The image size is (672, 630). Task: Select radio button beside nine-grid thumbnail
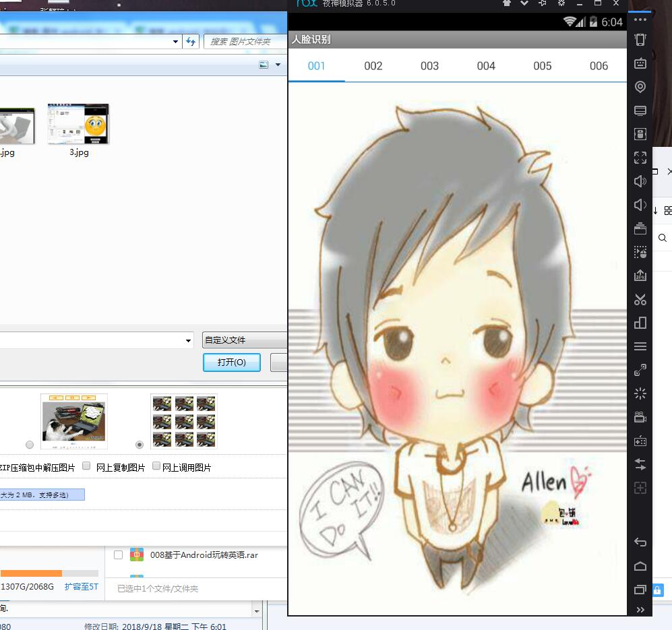tap(140, 445)
